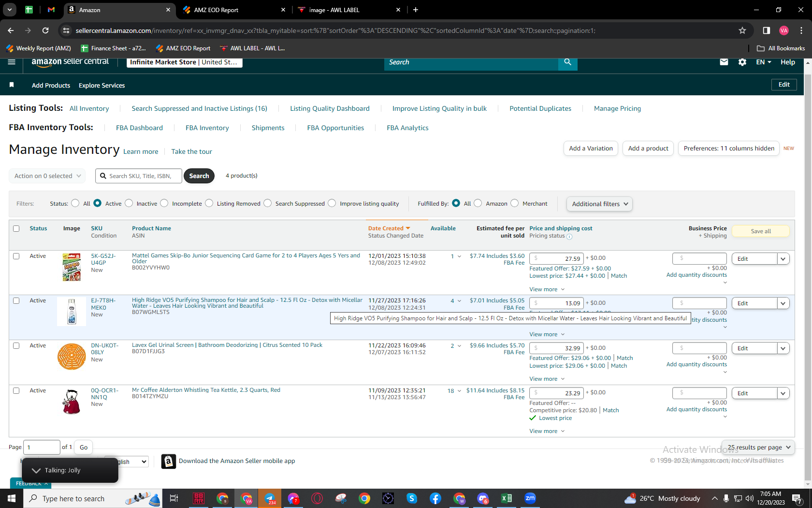
Task: Go back with the browser back arrow
Action: pos(11,30)
